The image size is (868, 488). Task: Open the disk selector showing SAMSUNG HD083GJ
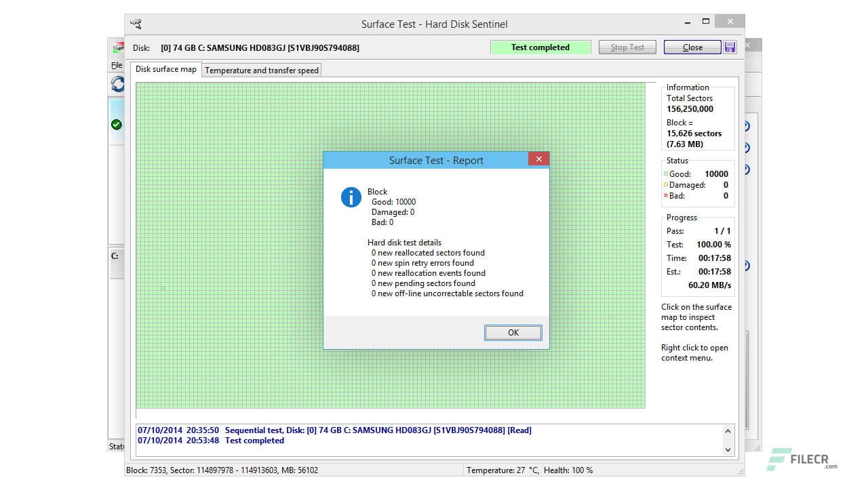tap(260, 47)
